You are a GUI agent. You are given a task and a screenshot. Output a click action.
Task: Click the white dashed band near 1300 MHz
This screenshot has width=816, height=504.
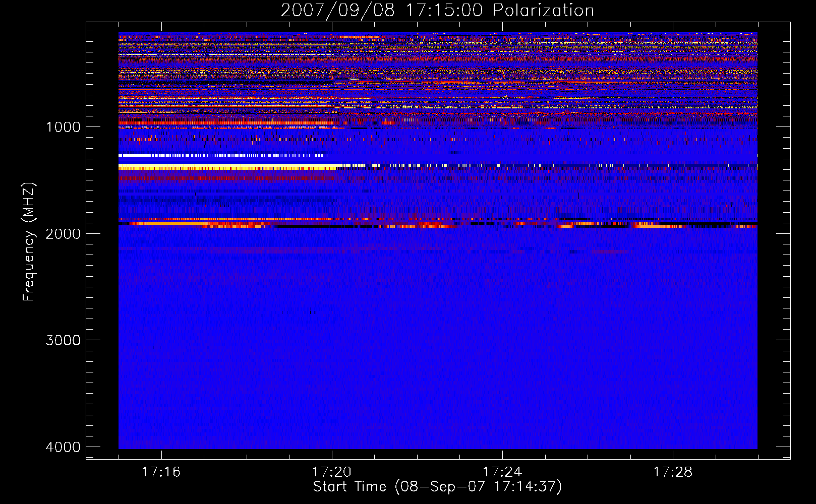pos(223,156)
